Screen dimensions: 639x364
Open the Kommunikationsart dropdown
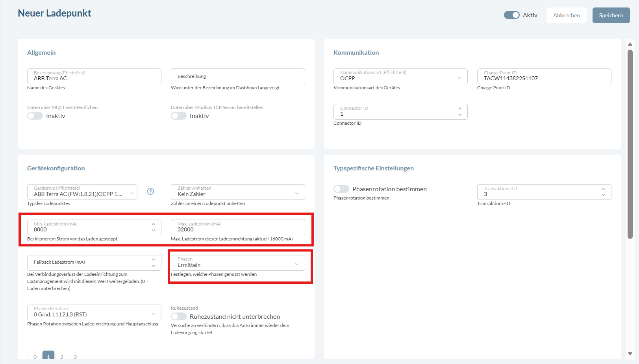pos(400,76)
